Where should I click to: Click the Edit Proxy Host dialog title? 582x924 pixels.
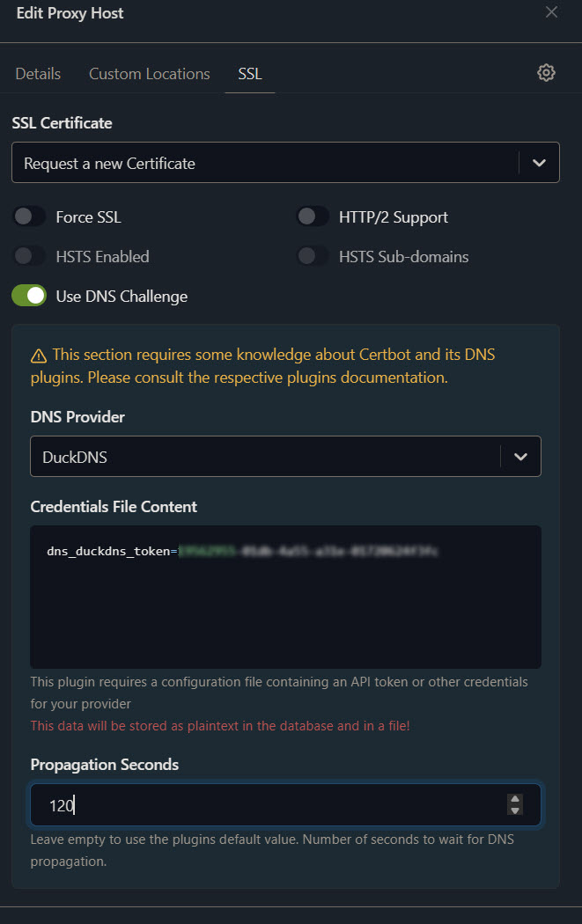pyautogui.click(x=70, y=13)
